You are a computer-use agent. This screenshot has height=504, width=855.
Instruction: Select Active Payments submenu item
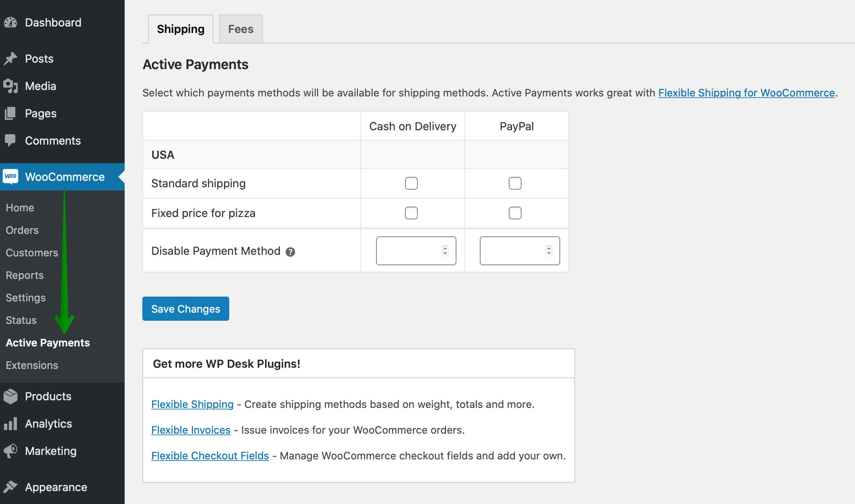click(x=47, y=343)
